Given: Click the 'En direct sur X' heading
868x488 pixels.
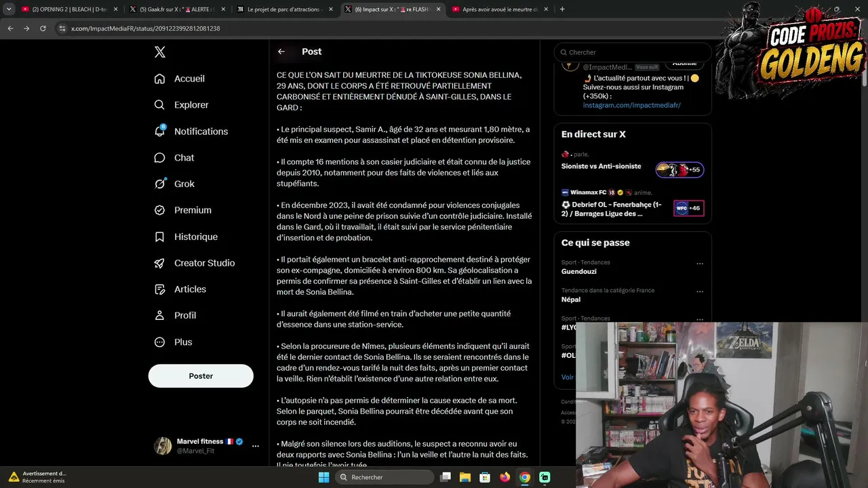Looking at the screenshot, I should (593, 134).
